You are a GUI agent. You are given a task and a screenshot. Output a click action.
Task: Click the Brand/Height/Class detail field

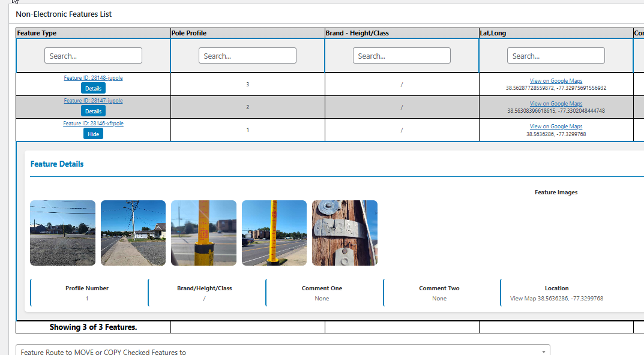click(x=205, y=293)
